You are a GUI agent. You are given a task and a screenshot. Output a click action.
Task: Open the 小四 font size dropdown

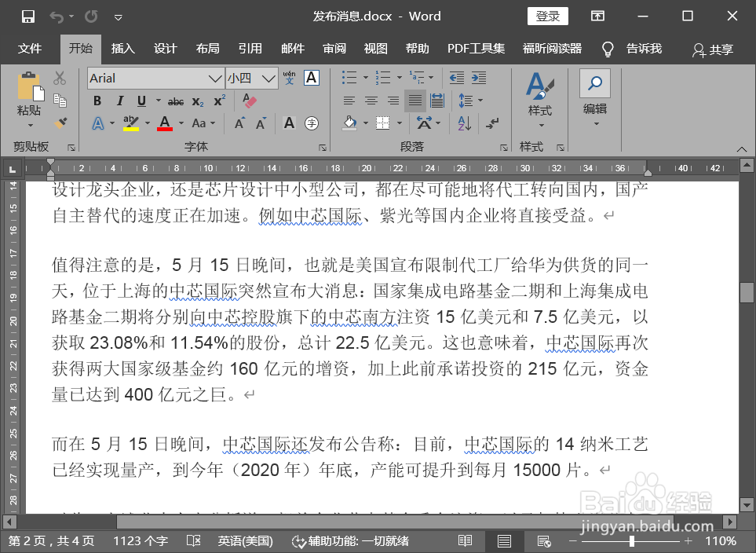point(268,79)
